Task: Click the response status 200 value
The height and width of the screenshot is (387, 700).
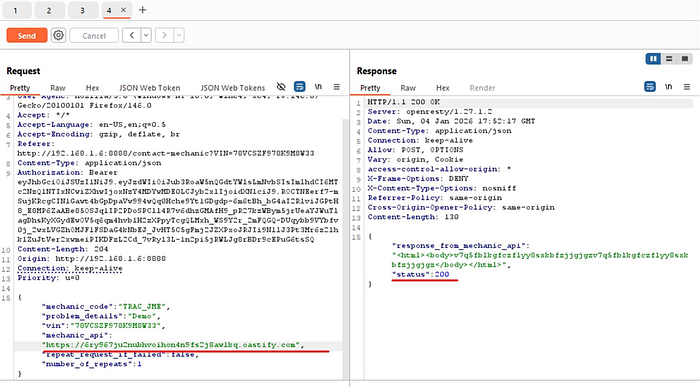Action: tap(442, 275)
